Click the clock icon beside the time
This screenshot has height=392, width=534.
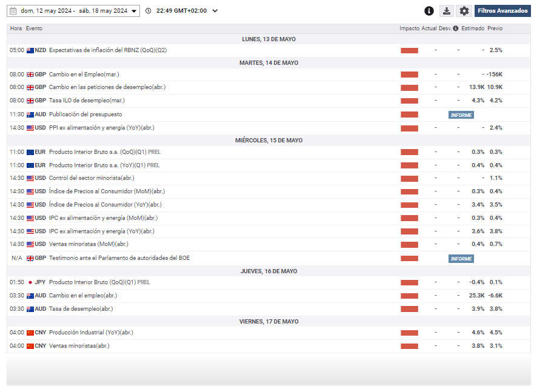coord(149,11)
